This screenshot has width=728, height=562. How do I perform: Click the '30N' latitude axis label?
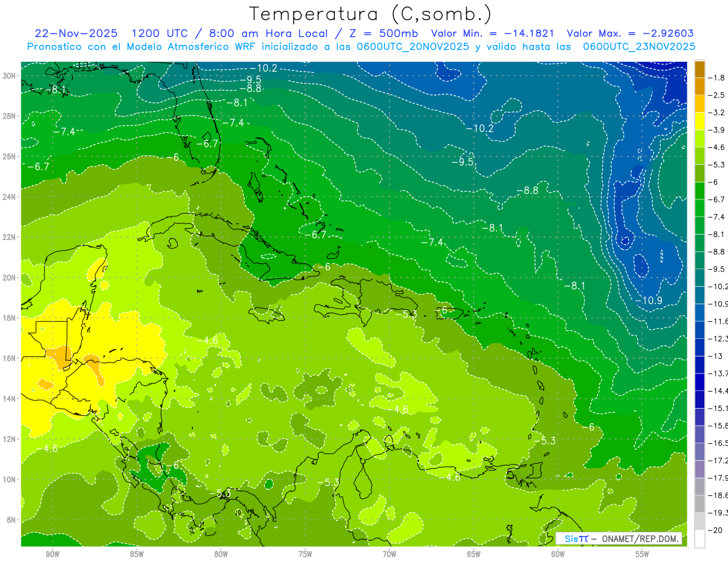point(10,76)
